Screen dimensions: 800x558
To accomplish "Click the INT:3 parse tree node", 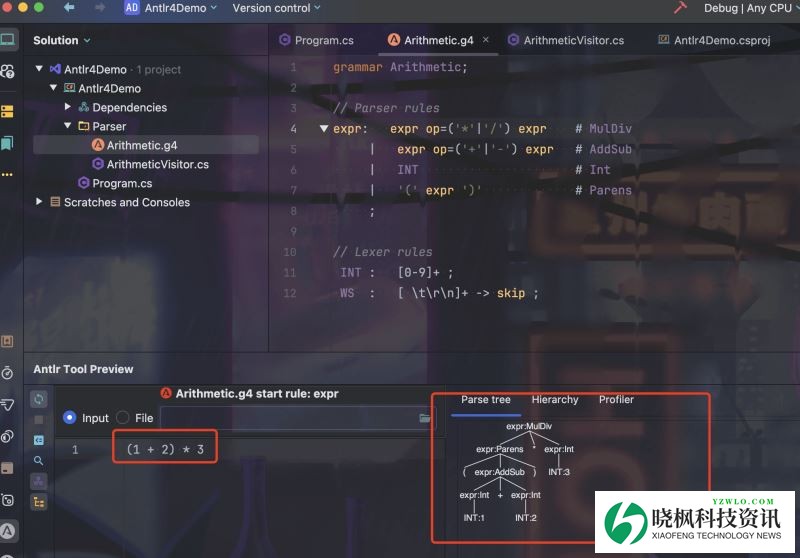I will coord(559,472).
